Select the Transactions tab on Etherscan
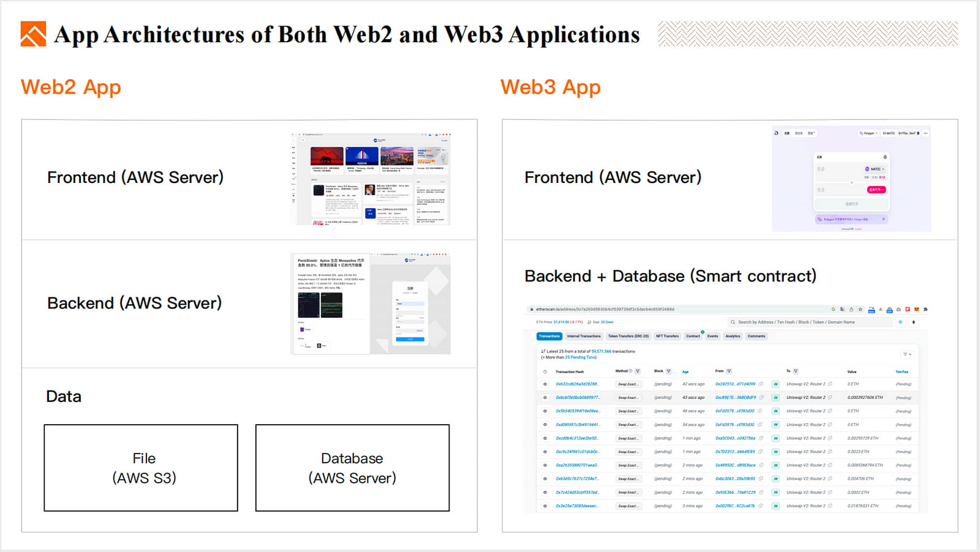Image resolution: width=980 pixels, height=552 pixels. [549, 336]
